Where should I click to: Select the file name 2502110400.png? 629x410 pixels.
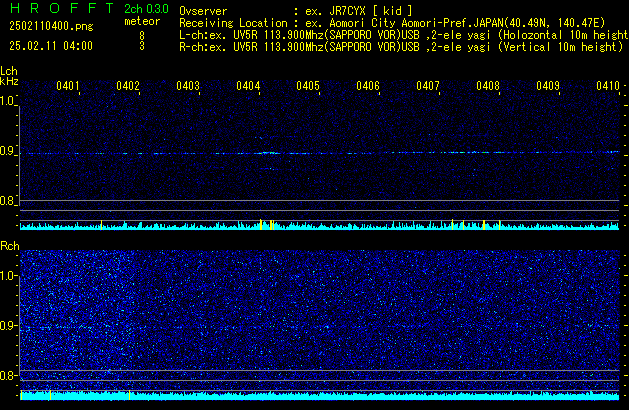[x=51, y=26]
